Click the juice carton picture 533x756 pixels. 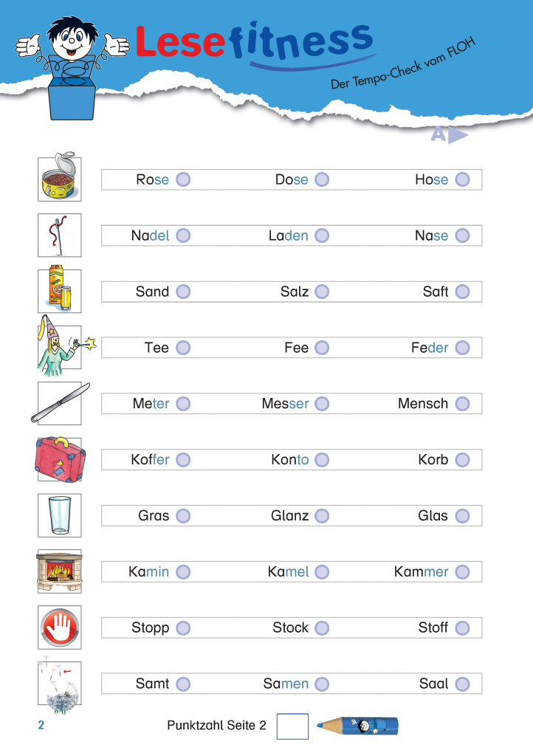(x=59, y=291)
